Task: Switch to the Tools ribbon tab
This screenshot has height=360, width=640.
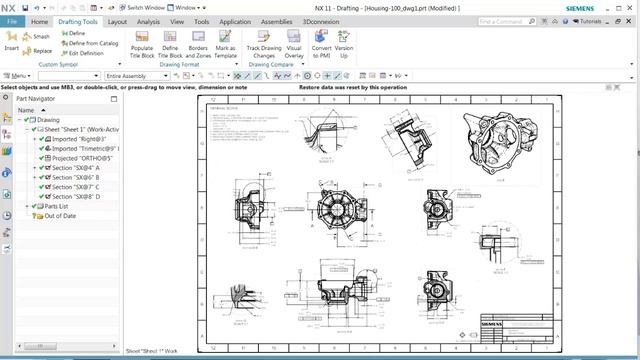Action: click(201, 22)
